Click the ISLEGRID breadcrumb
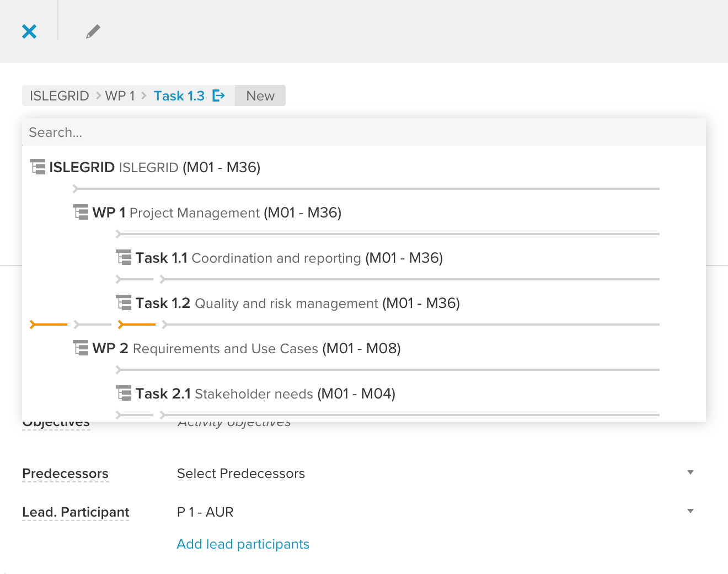This screenshot has width=728, height=574. pos(60,95)
